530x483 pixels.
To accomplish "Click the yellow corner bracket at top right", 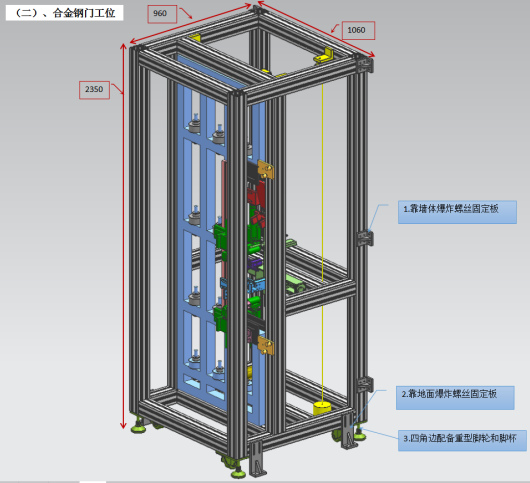I will coord(324,56).
